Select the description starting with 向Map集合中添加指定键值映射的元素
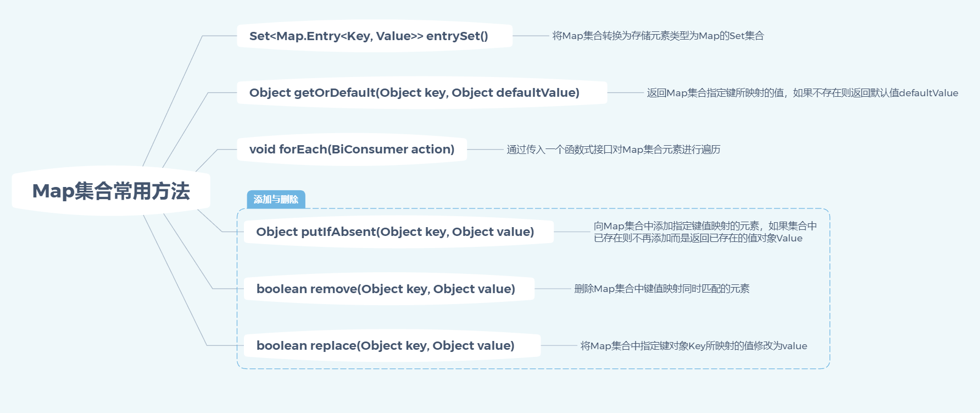Viewport: 980px width, 413px height. [705, 232]
